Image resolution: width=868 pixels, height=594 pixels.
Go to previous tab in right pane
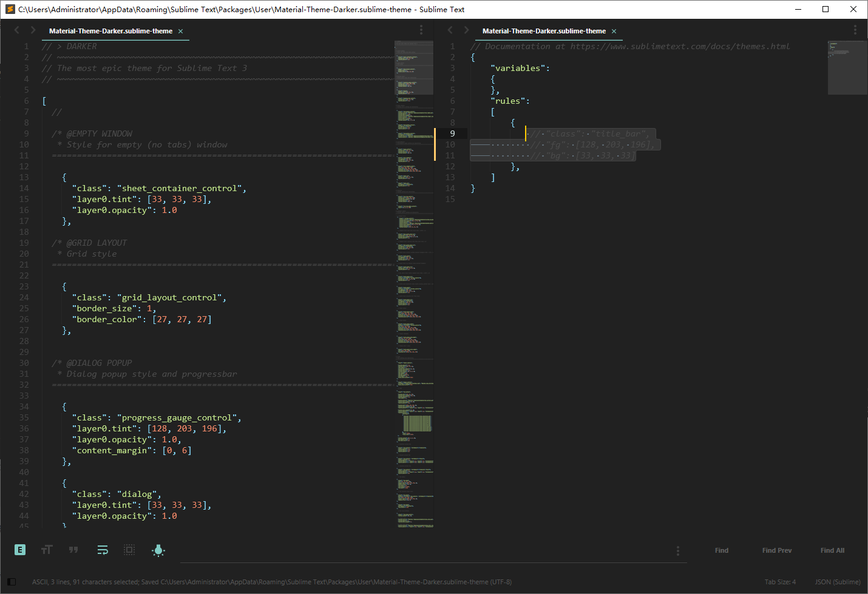450,30
